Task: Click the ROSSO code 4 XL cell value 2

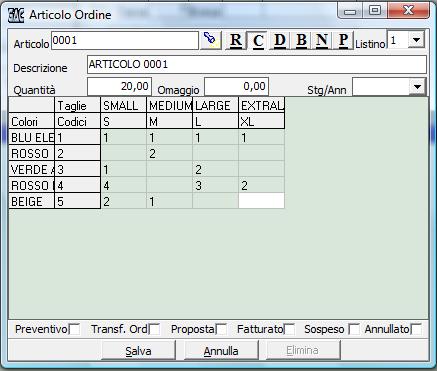Action: coord(262,185)
